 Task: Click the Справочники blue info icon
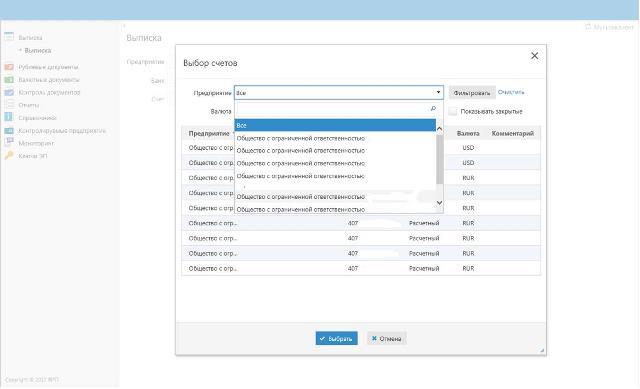pos(9,117)
